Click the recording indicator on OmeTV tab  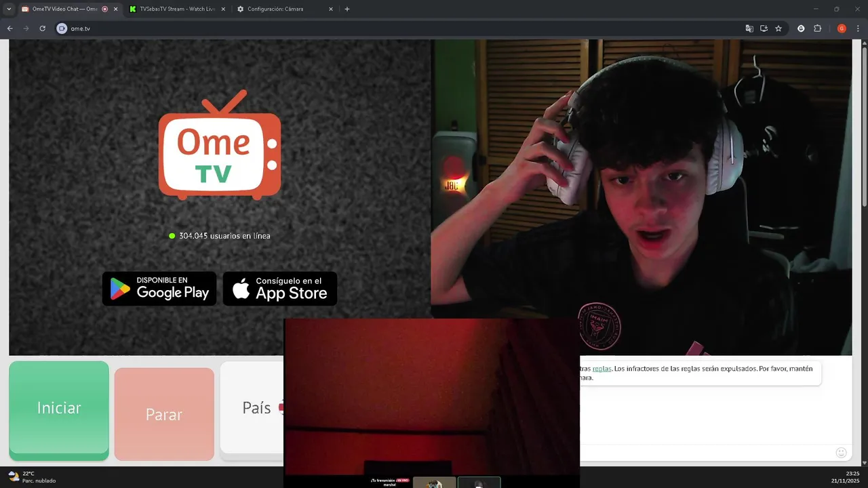pos(104,9)
